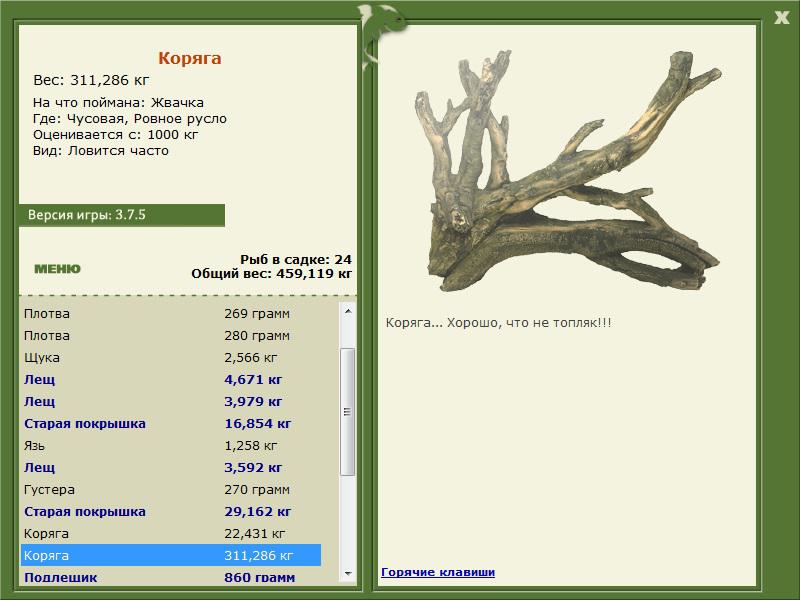Select the Лещ 4,671 кг entry
The image size is (800, 600).
click(171, 379)
